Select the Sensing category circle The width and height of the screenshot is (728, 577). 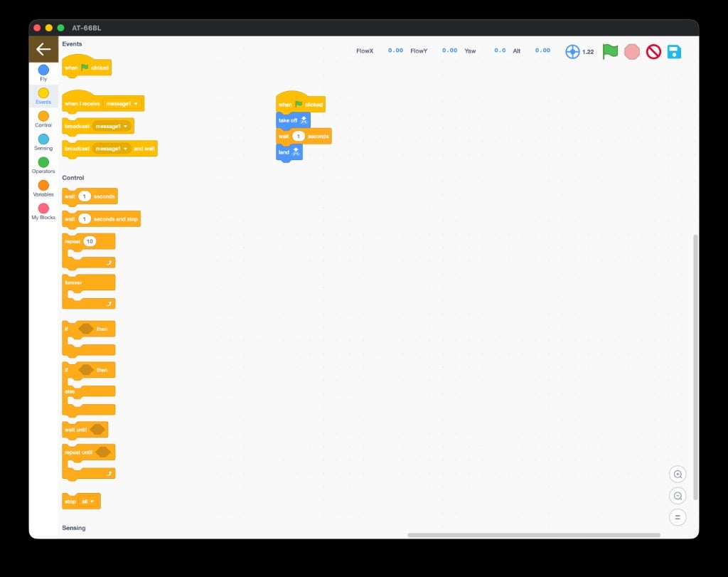coord(43,139)
